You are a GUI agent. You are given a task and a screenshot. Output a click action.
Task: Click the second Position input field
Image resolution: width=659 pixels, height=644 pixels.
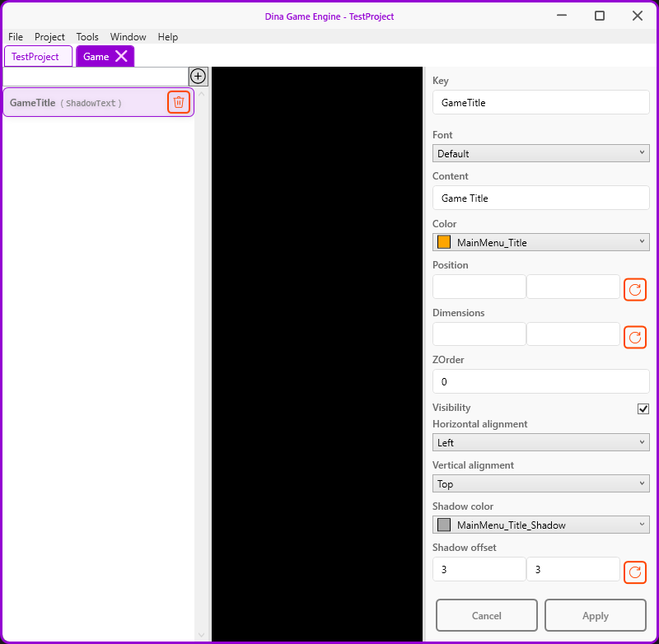(x=573, y=287)
